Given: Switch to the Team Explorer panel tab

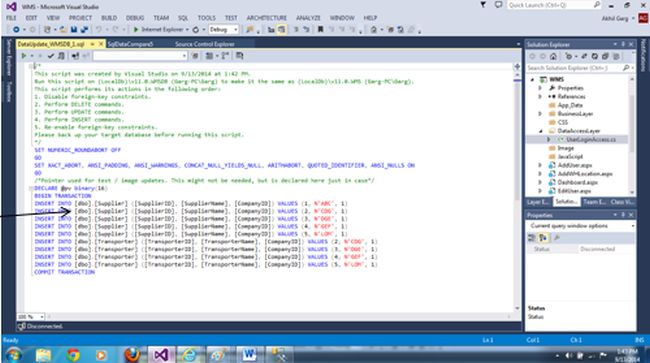Looking at the screenshot, I should [x=594, y=202].
